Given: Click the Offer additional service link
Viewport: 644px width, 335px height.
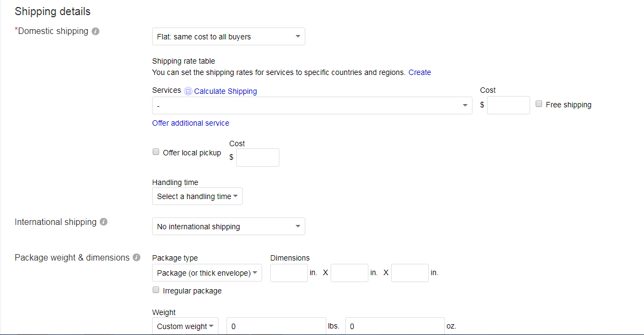Looking at the screenshot, I should [190, 123].
